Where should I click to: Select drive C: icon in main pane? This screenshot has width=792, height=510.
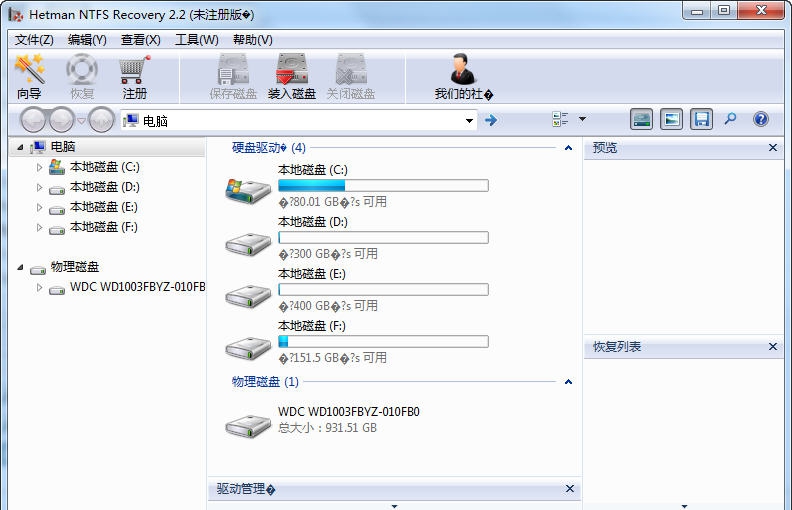(x=248, y=190)
